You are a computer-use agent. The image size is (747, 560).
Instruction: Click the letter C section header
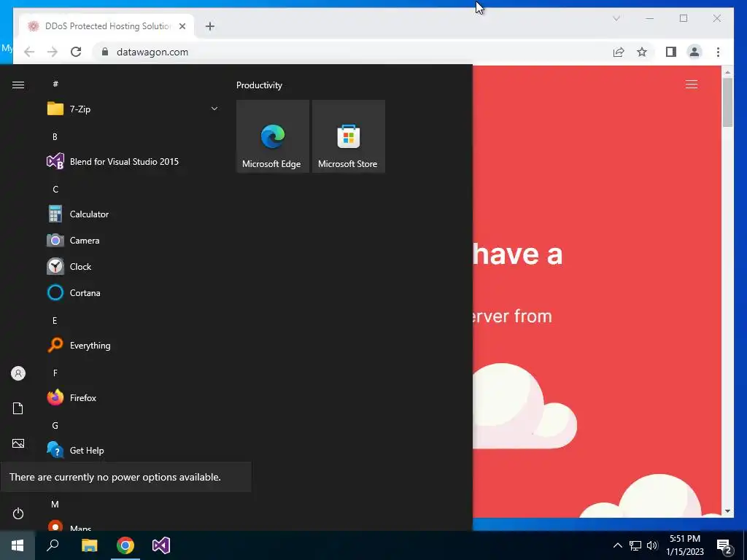point(55,189)
